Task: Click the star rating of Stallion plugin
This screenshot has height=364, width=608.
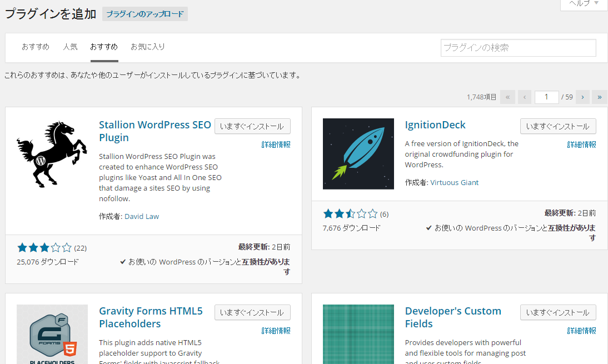Action: tap(44, 248)
